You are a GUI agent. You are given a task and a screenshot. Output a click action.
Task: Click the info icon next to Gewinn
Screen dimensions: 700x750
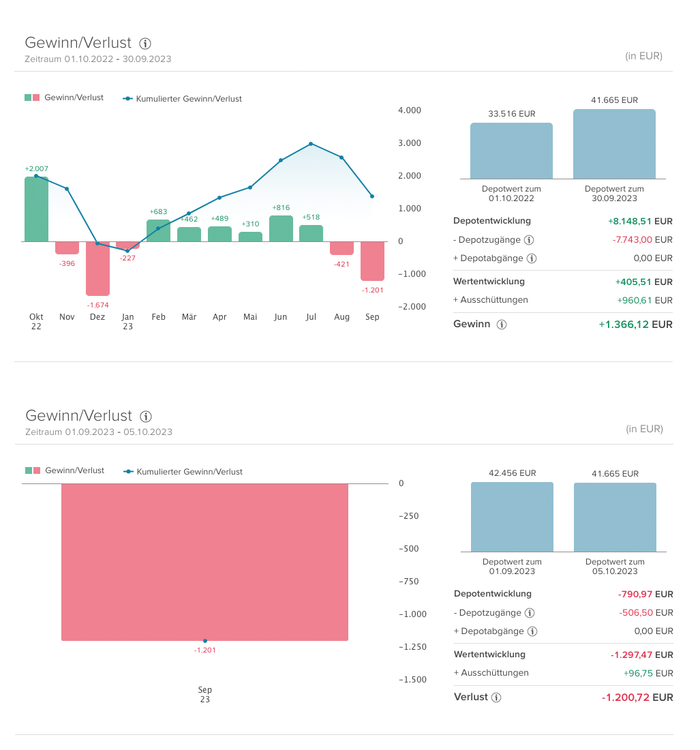point(502,325)
